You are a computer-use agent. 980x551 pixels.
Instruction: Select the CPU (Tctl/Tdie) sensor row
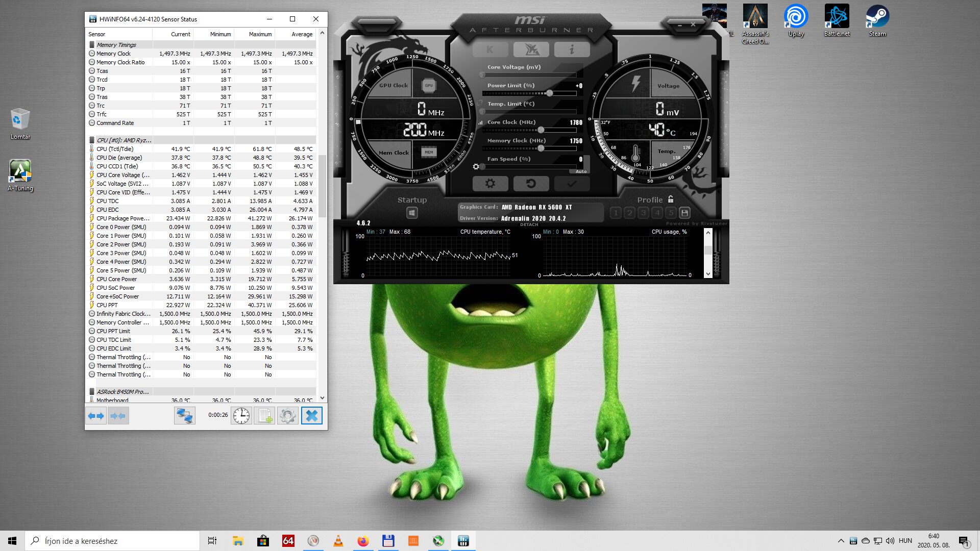pyautogui.click(x=202, y=149)
